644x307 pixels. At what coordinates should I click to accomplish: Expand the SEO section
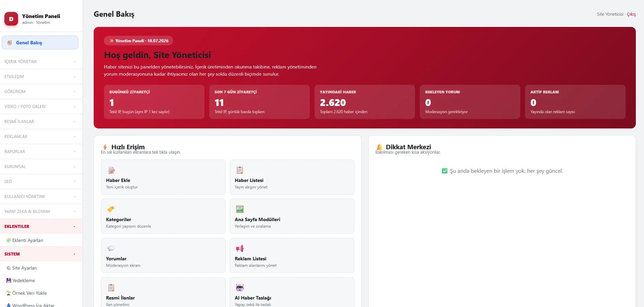(41, 182)
